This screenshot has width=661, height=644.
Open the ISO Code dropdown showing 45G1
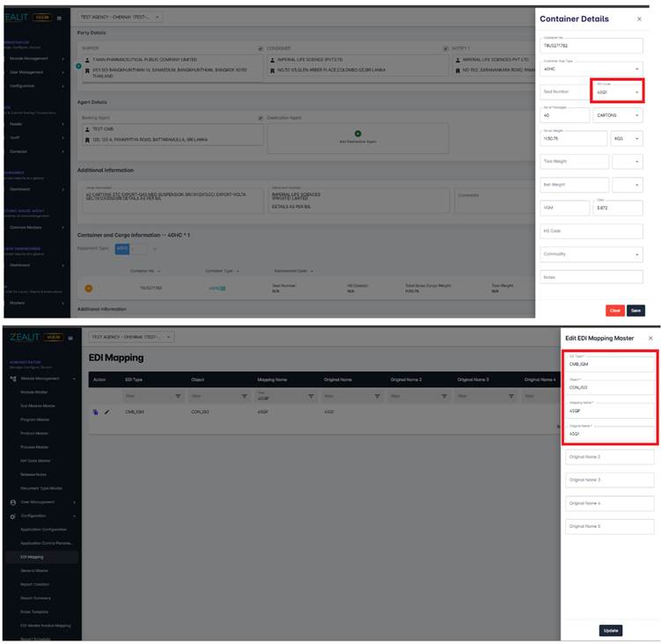[x=617, y=91]
